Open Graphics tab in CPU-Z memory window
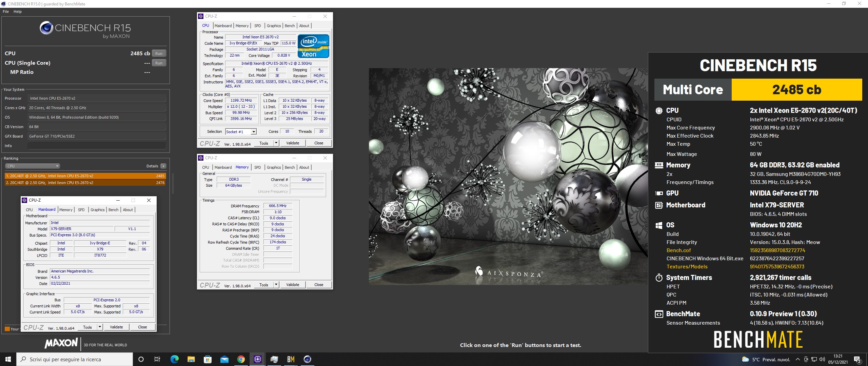The image size is (868, 366). [274, 167]
